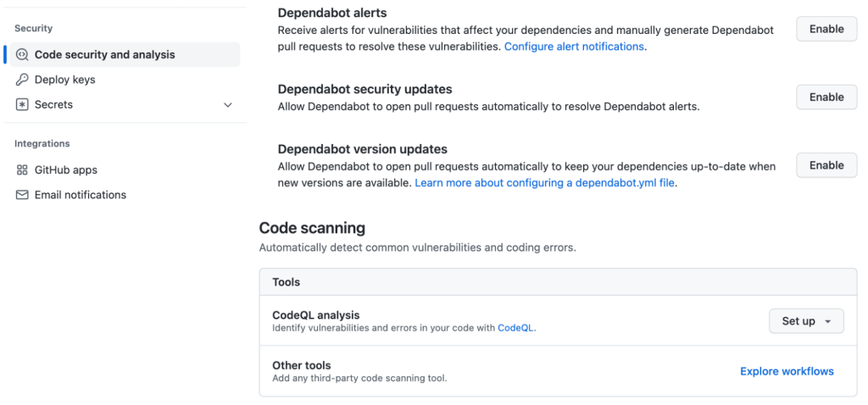Select Code security and analysis menu item
Screen dimensions: 868x405
pyautogui.click(x=104, y=55)
